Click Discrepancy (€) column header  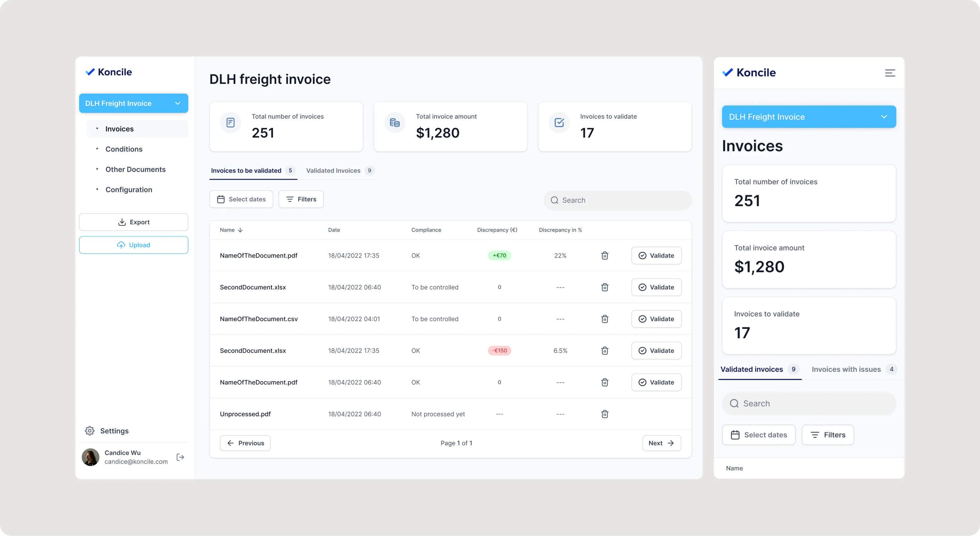point(497,230)
